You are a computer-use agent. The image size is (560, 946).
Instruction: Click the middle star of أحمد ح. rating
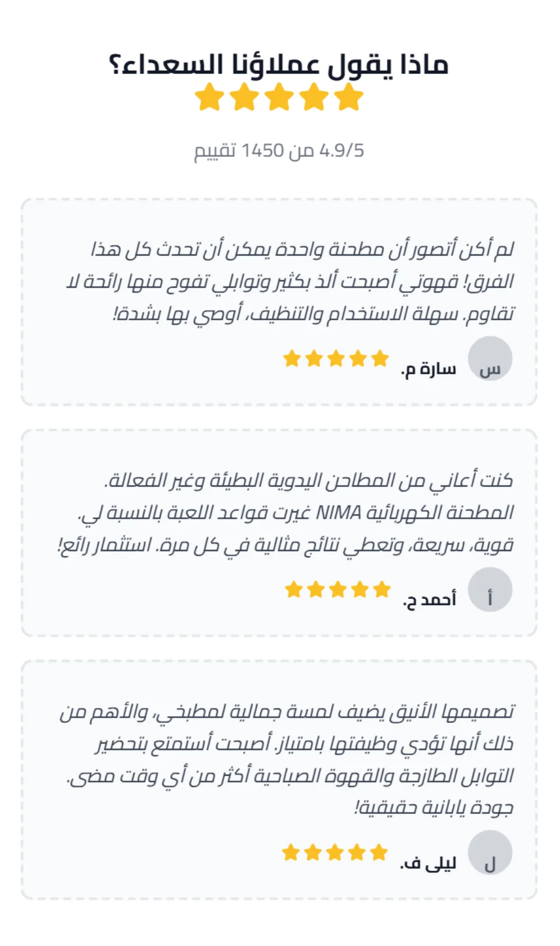pos(338,589)
